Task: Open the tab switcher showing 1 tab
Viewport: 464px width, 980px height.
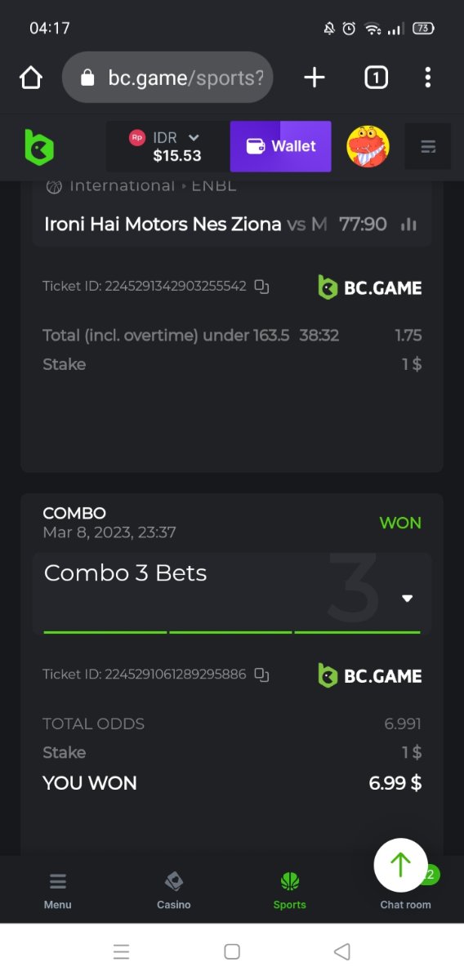Action: [376, 78]
